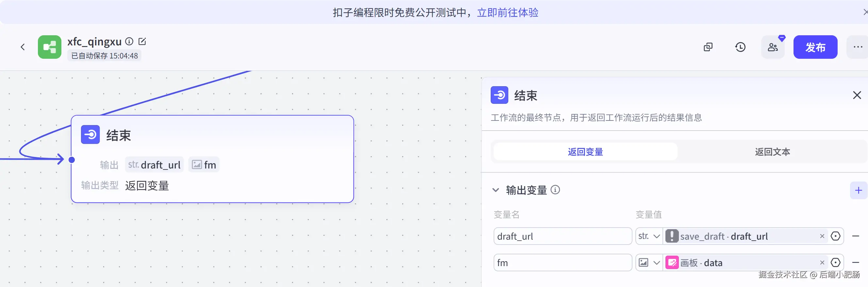Open the 立即前往体验 link
Image resolution: width=868 pixels, height=287 pixels.
507,12
